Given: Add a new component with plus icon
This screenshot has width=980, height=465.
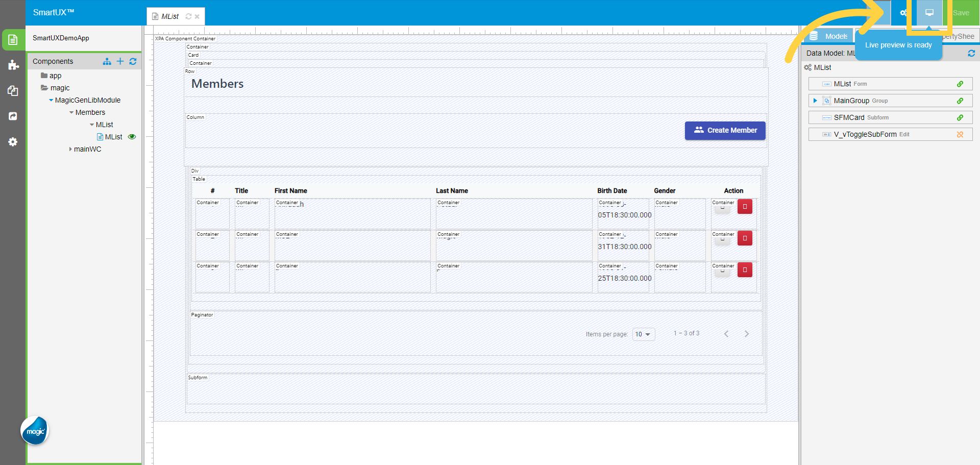Looking at the screenshot, I should 120,61.
